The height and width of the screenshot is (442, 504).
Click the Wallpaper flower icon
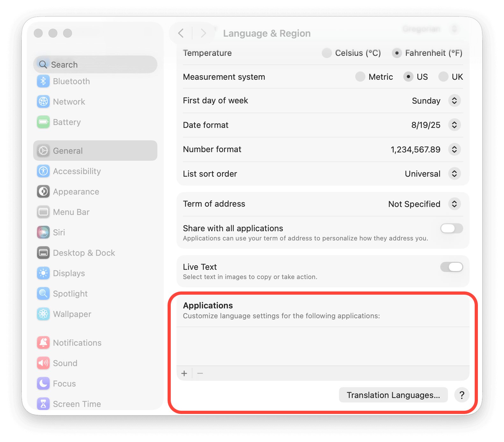pos(43,314)
